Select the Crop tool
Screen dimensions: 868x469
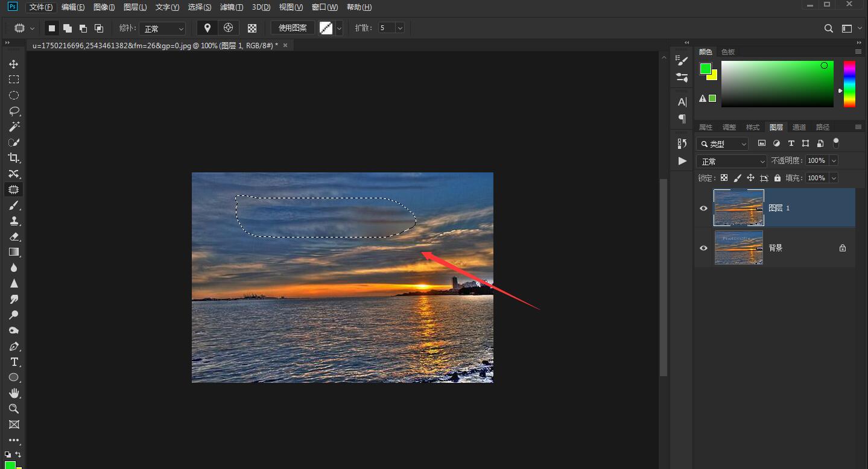(x=13, y=158)
